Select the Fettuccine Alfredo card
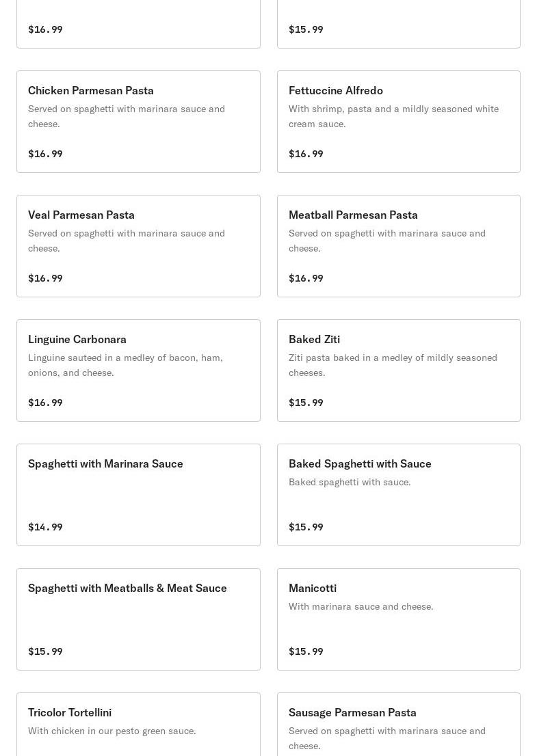Image resolution: width=537 pixels, height=756 pixels. point(335,90)
